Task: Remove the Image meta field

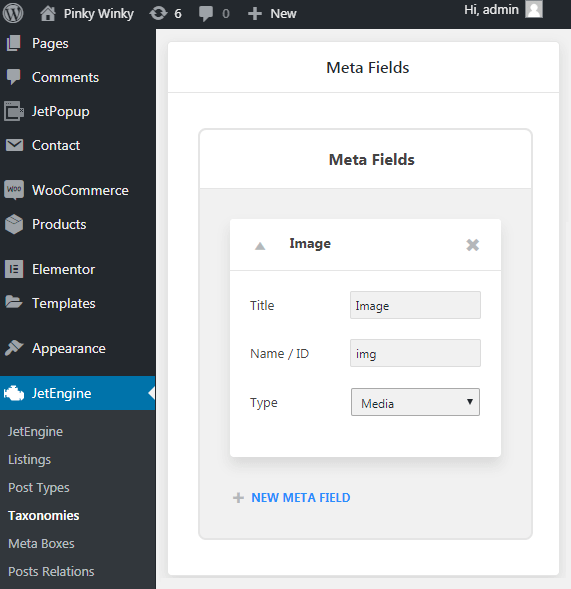Action: tap(473, 245)
